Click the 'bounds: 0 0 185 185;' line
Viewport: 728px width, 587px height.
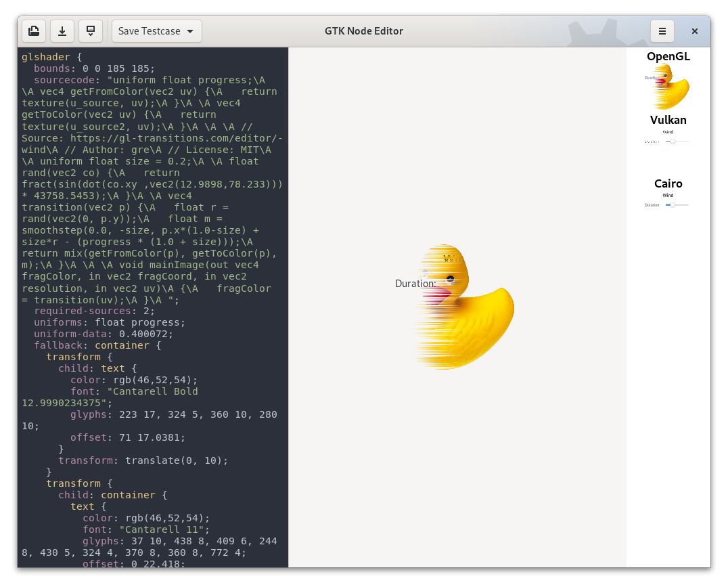point(94,68)
